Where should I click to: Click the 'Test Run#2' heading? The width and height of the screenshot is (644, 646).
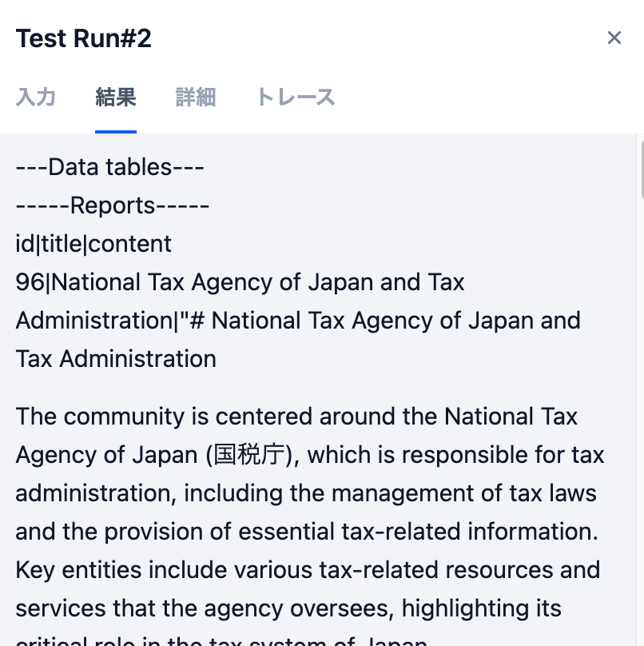(84, 38)
